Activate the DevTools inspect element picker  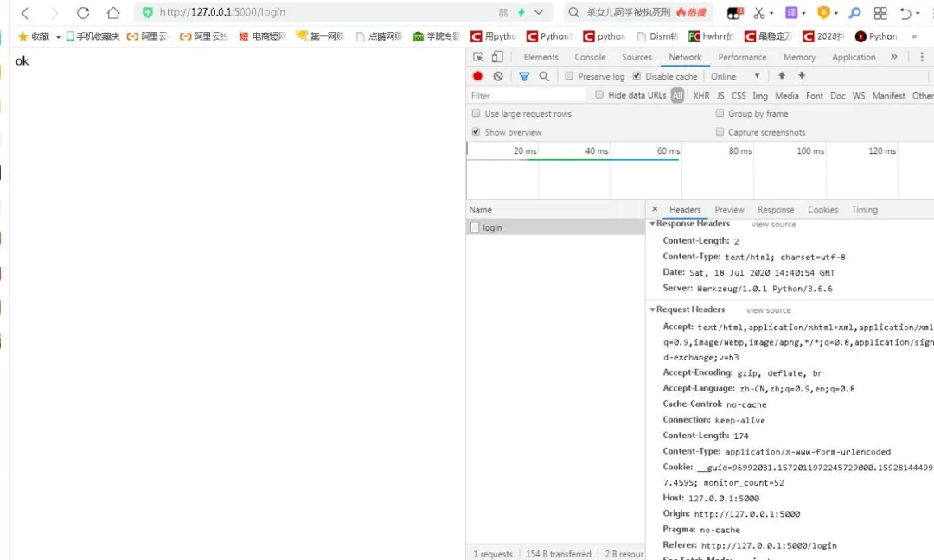coord(477,57)
